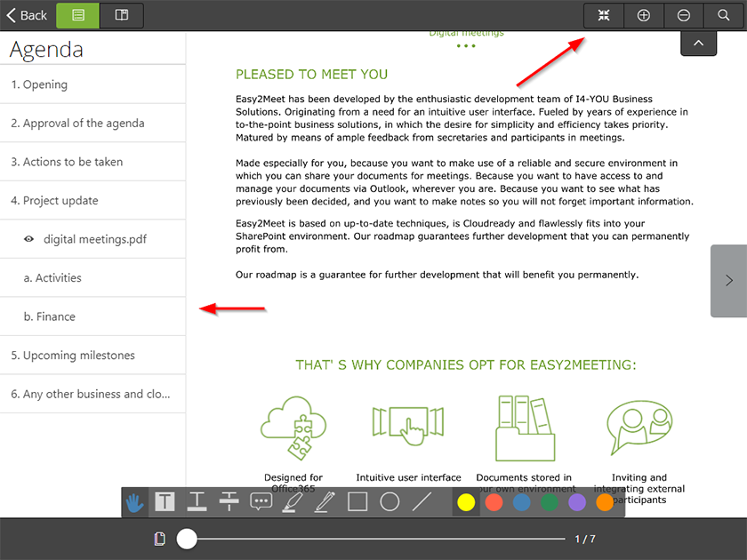Image resolution: width=747 pixels, height=560 pixels.
Task: Open sub-item a. Activities
Action: (x=92, y=277)
